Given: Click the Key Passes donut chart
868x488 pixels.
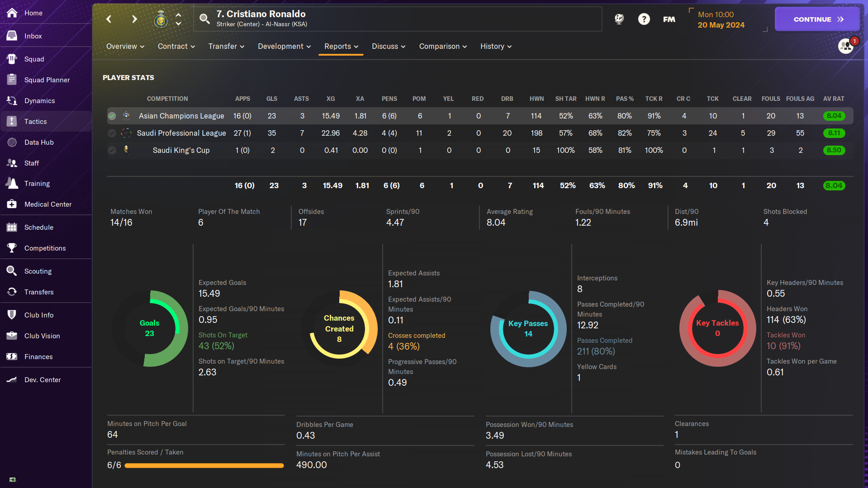Looking at the screenshot, I should [528, 329].
